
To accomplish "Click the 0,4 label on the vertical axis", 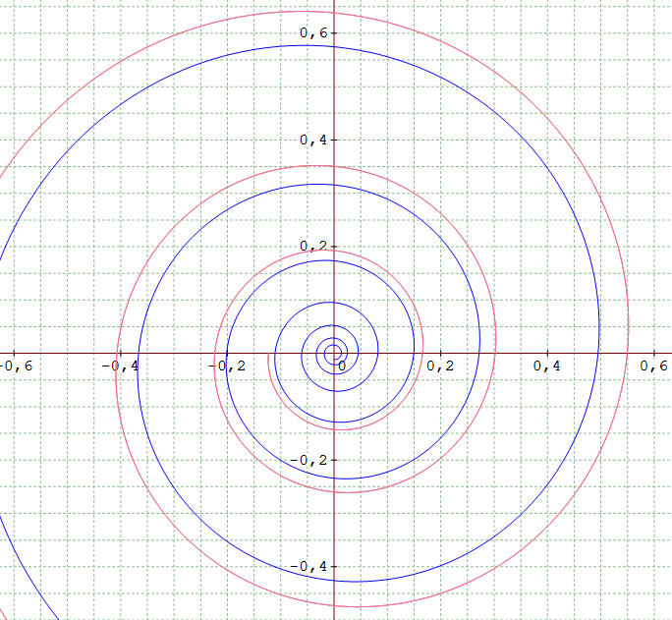I will [x=313, y=141].
